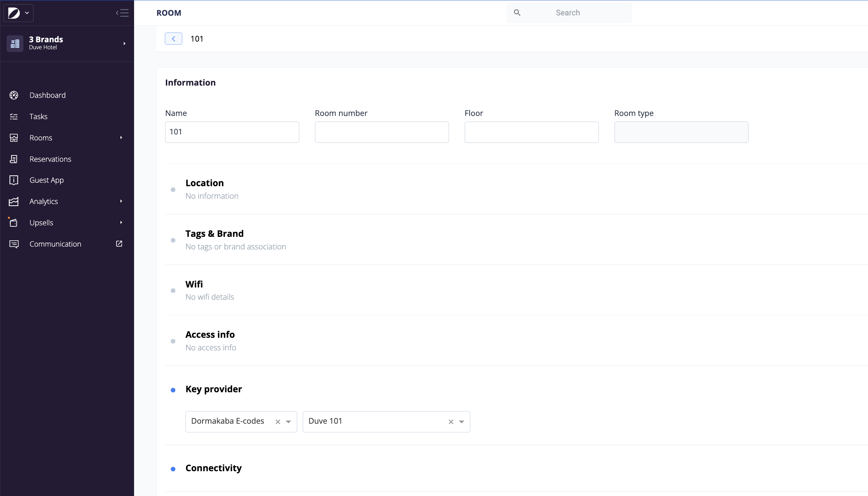
Task: Clear the Dormakaba E-codes selection
Action: (278, 422)
